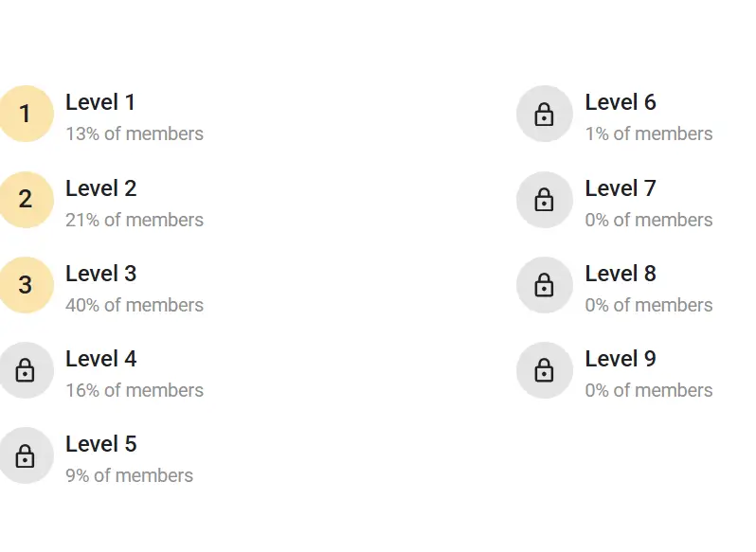Screen dimensions: 756x552
Task: Click the Level 9 lock icon
Action: (544, 370)
